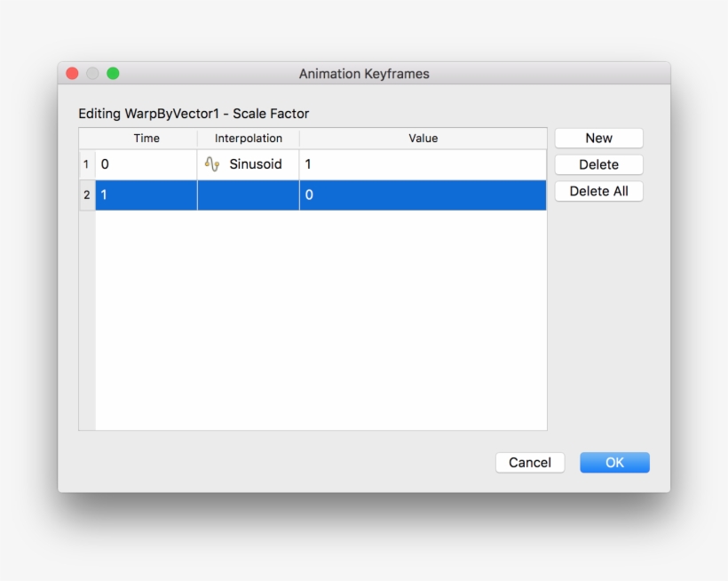728x581 pixels.
Task: Select the Time cell containing 0 in row 1
Action: pyautogui.click(x=146, y=164)
